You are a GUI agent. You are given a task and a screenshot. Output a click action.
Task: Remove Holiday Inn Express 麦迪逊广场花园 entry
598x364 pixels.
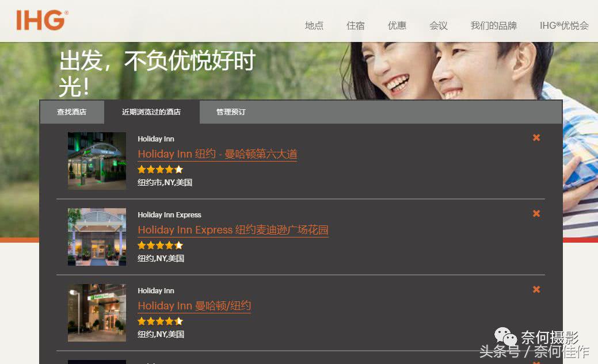[x=536, y=213]
